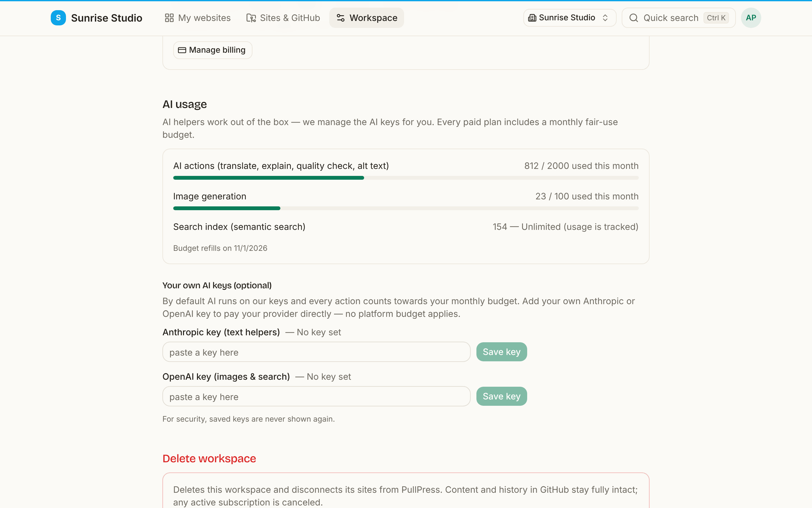The image size is (812, 508).
Task: Click the magnifier icon in Quick search
Action: tap(633, 18)
